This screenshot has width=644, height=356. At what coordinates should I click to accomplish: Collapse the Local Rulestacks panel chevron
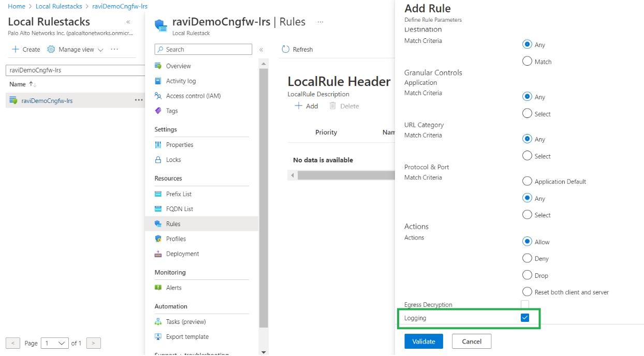(128, 22)
